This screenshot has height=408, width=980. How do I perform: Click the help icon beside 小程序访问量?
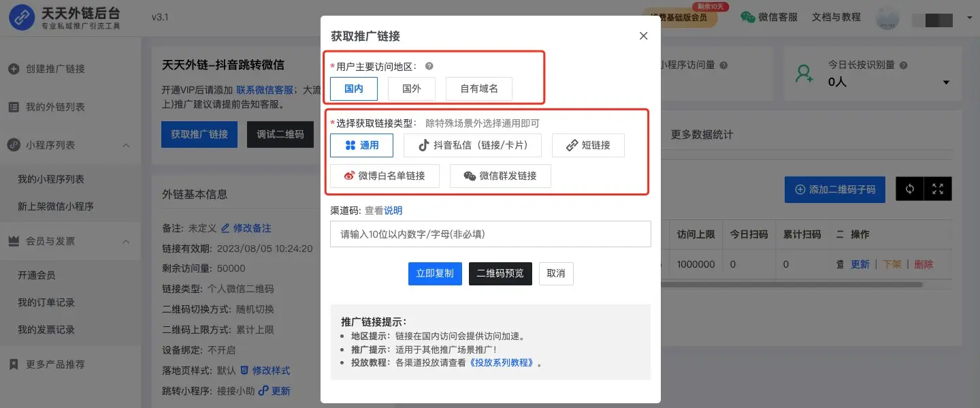[x=723, y=65]
